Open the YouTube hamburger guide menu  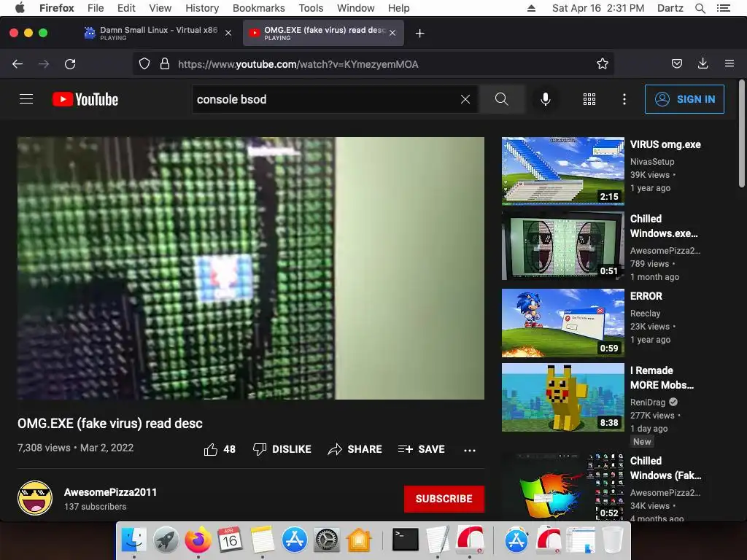point(26,99)
